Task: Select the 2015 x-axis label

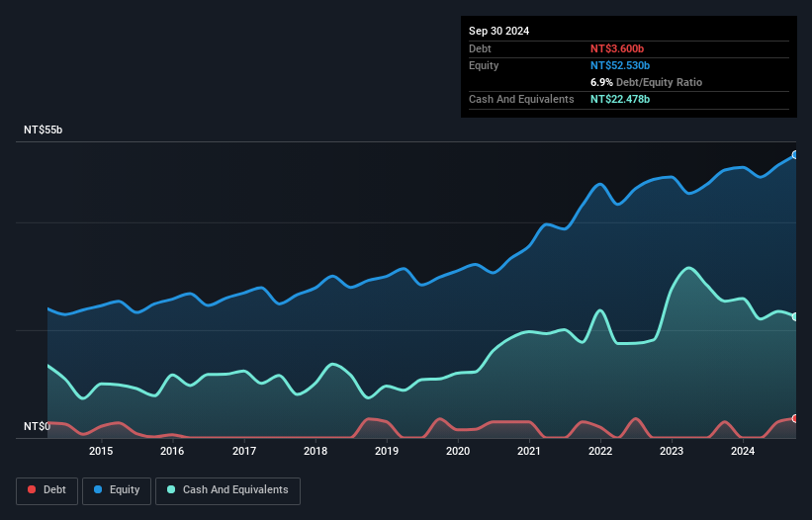Action: pyautogui.click(x=101, y=451)
